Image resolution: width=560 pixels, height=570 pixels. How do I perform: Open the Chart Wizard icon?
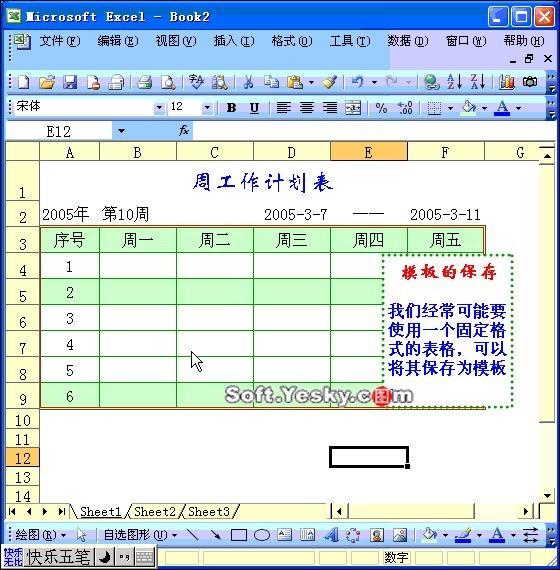506,82
